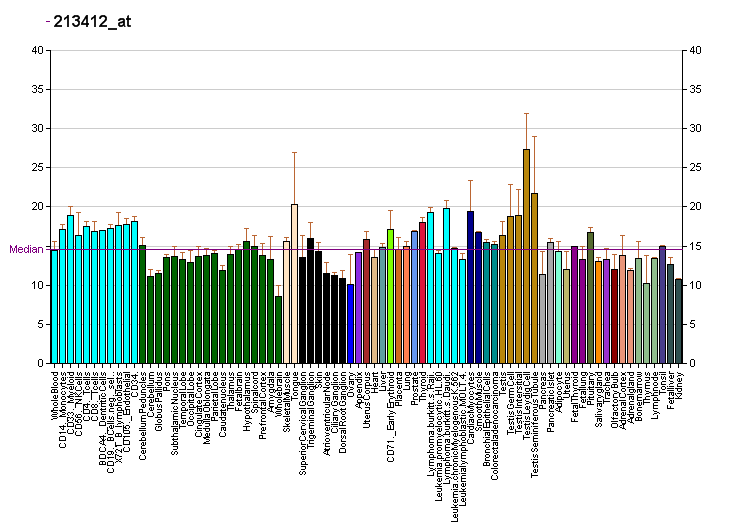Click the chart title 213412_at
The height and width of the screenshot is (530, 732).
(91, 21)
